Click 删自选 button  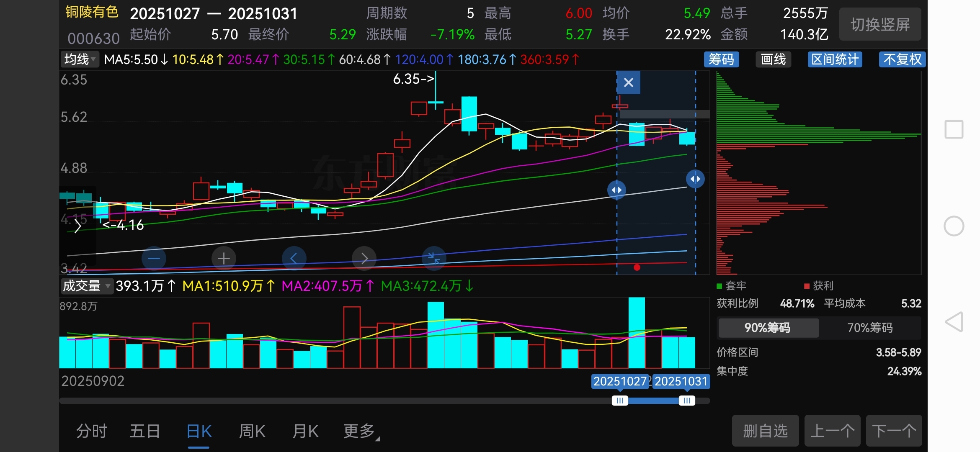[x=765, y=431]
